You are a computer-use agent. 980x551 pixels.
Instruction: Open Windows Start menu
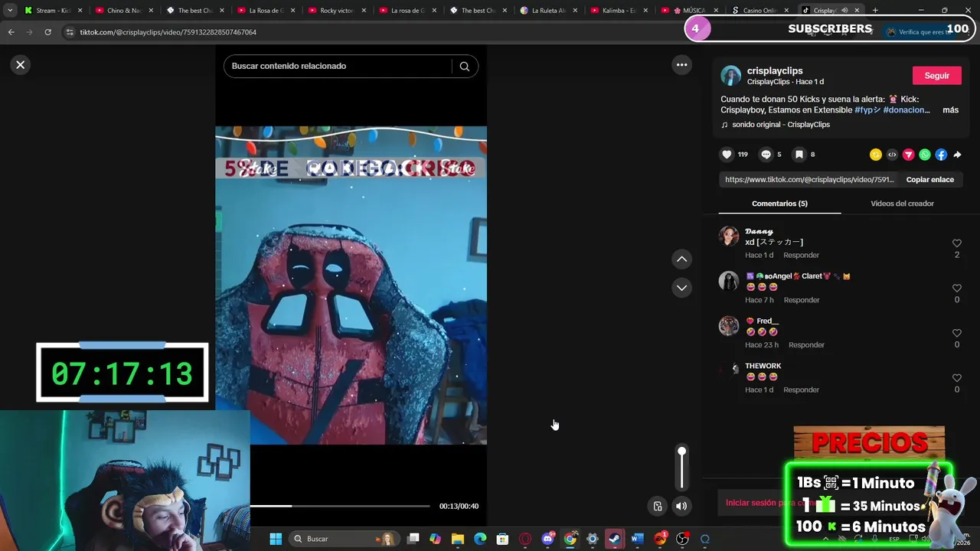pos(276,539)
